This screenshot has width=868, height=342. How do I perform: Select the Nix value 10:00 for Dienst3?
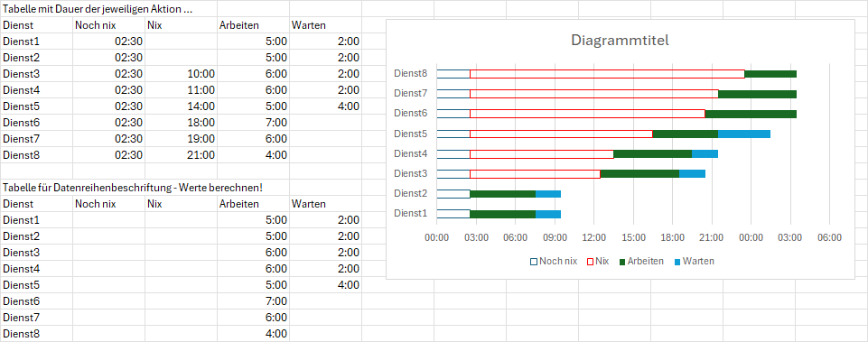181,74
